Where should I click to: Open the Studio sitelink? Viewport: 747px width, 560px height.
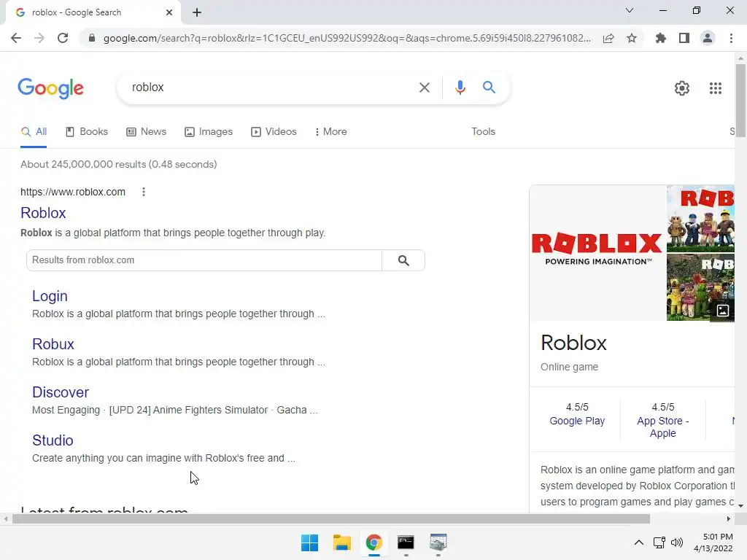(x=53, y=440)
